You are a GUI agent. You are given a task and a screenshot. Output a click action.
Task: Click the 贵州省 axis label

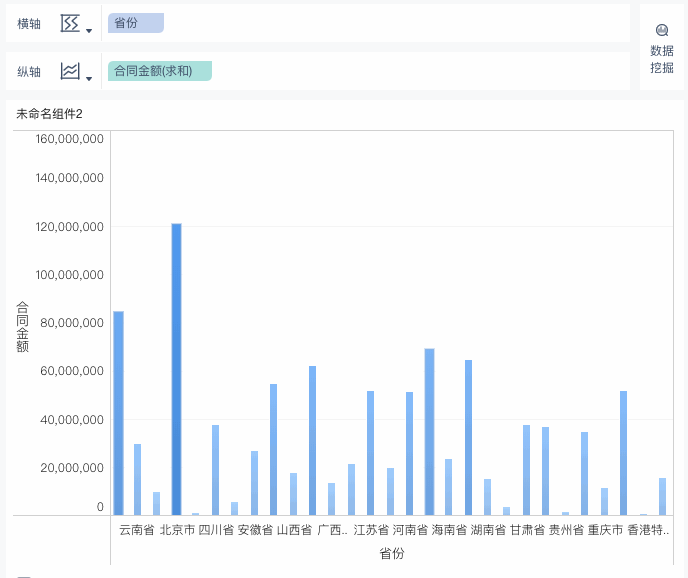tap(566, 530)
